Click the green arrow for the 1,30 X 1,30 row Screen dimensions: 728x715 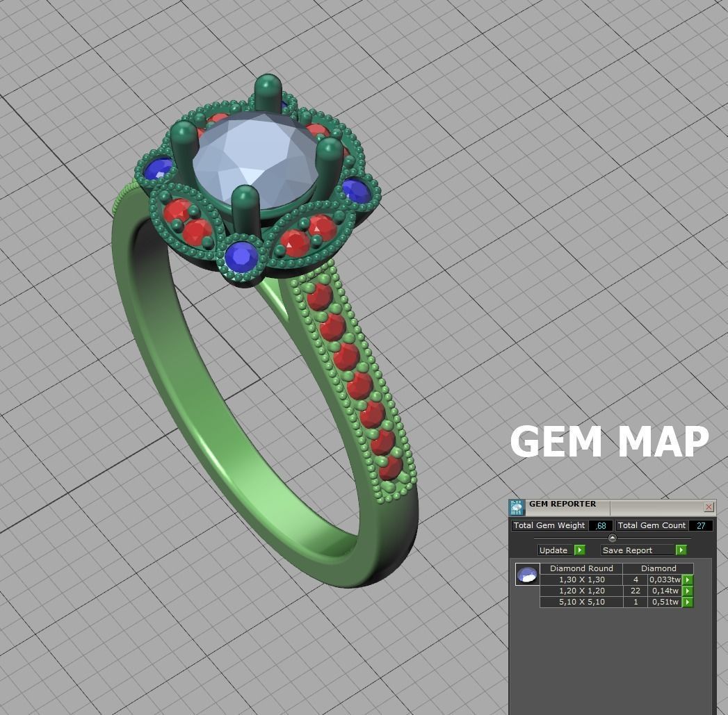[x=688, y=580]
